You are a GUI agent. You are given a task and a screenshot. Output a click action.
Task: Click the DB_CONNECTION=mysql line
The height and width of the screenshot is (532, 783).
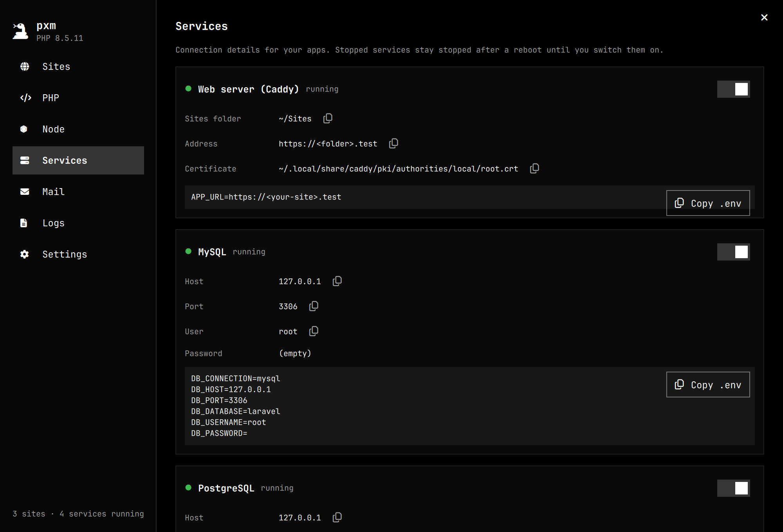236,379
